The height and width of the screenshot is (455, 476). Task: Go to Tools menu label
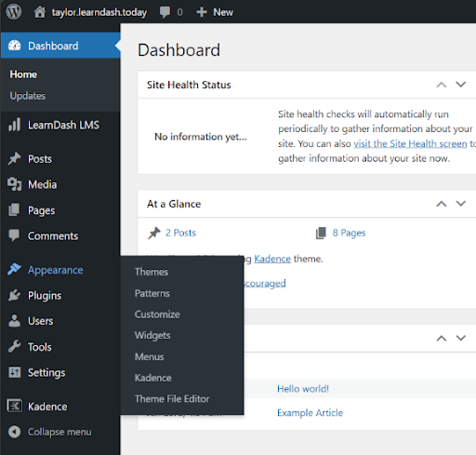40,347
